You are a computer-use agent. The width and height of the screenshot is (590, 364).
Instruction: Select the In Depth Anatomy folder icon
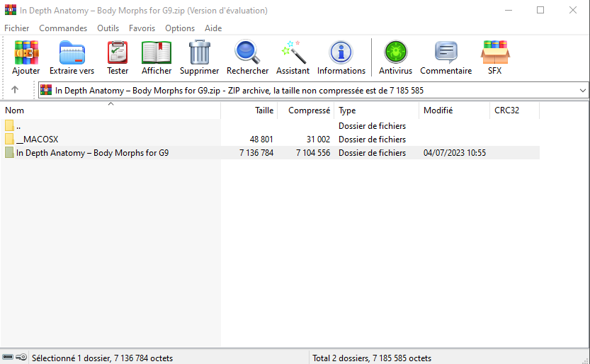(x=9, y=153)
